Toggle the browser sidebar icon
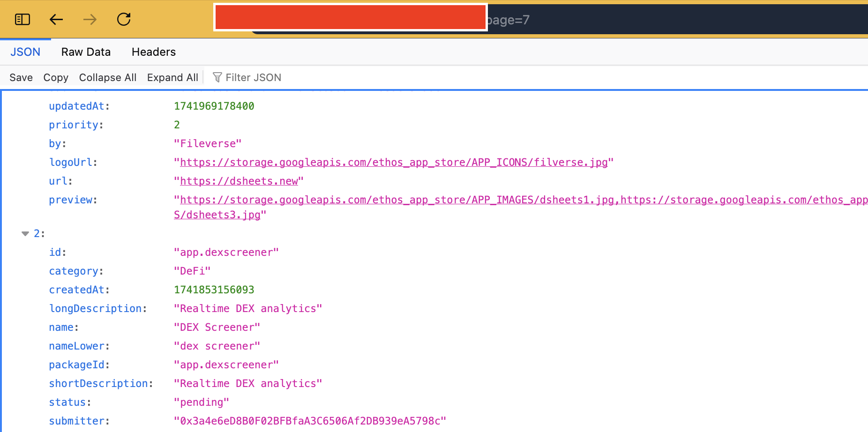 point(22,19)
